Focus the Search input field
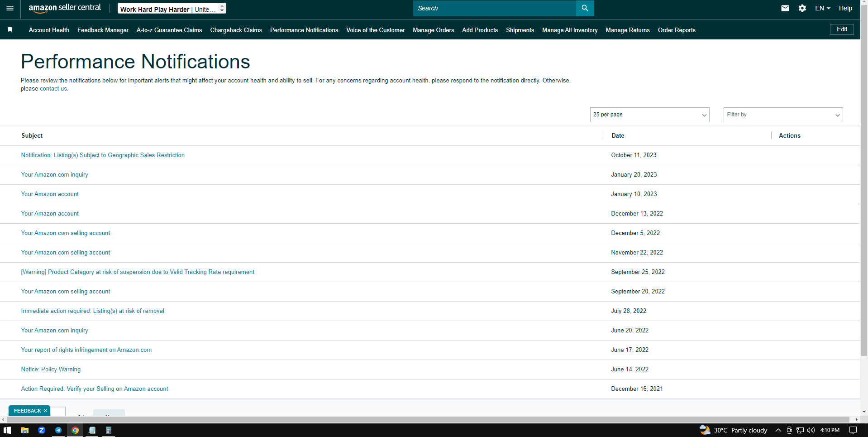Viewport: 868px width, 437px height. coord(494,8)
